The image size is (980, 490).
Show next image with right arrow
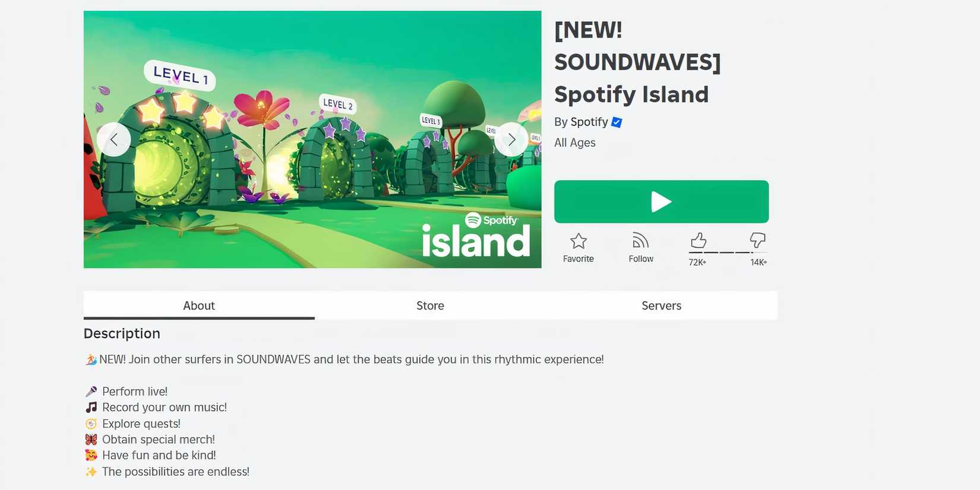point(511,140)
